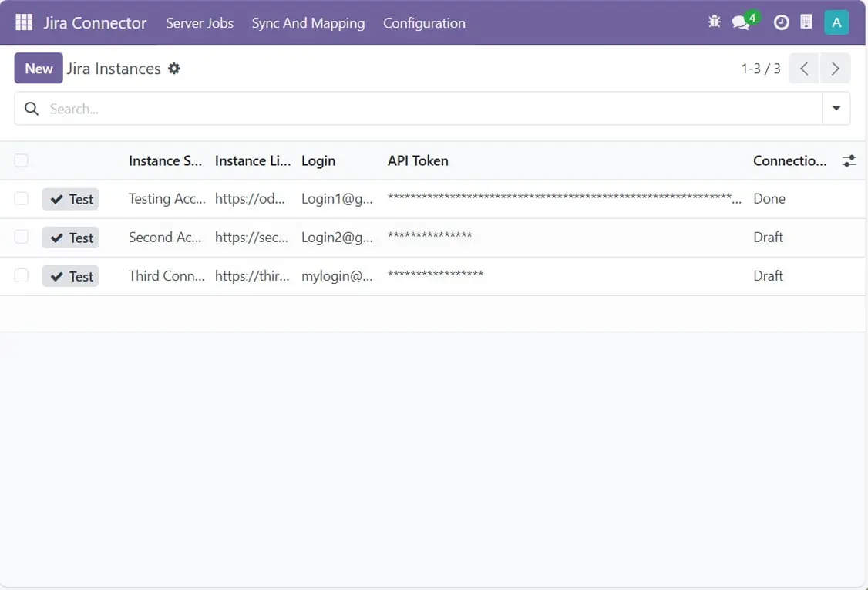This screenshot has width=868, height=590.
Task: Open the Configuration menu
Action: point(424,23)
